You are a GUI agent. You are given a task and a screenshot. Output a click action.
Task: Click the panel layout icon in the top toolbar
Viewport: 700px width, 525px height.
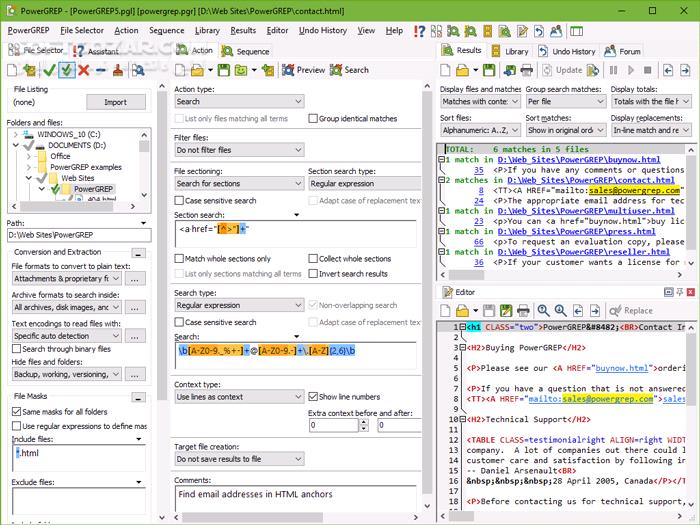pos(576,31)
